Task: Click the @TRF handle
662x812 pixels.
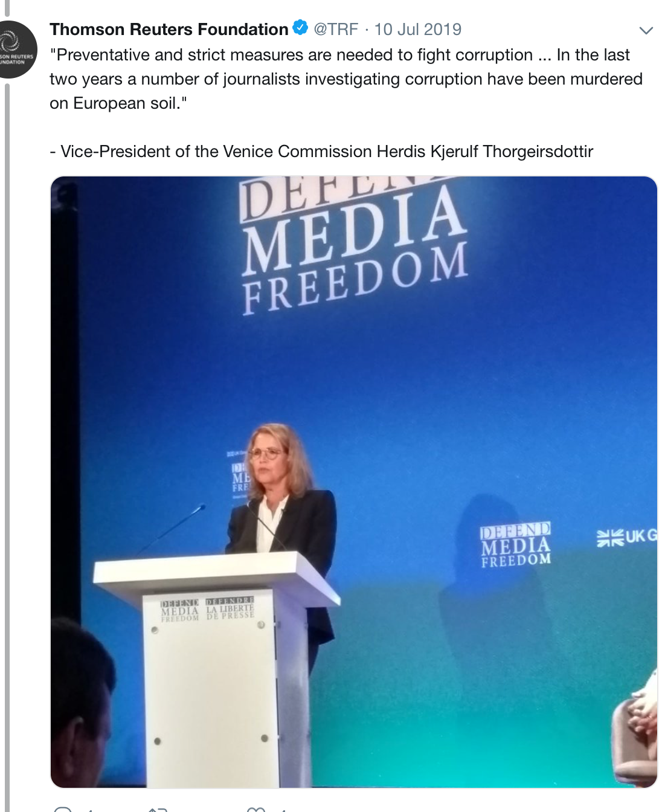Action: coord(336,29)
